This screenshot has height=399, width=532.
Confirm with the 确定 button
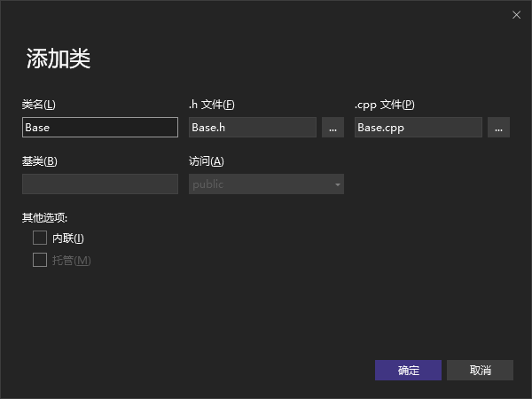tap(408, 370)
